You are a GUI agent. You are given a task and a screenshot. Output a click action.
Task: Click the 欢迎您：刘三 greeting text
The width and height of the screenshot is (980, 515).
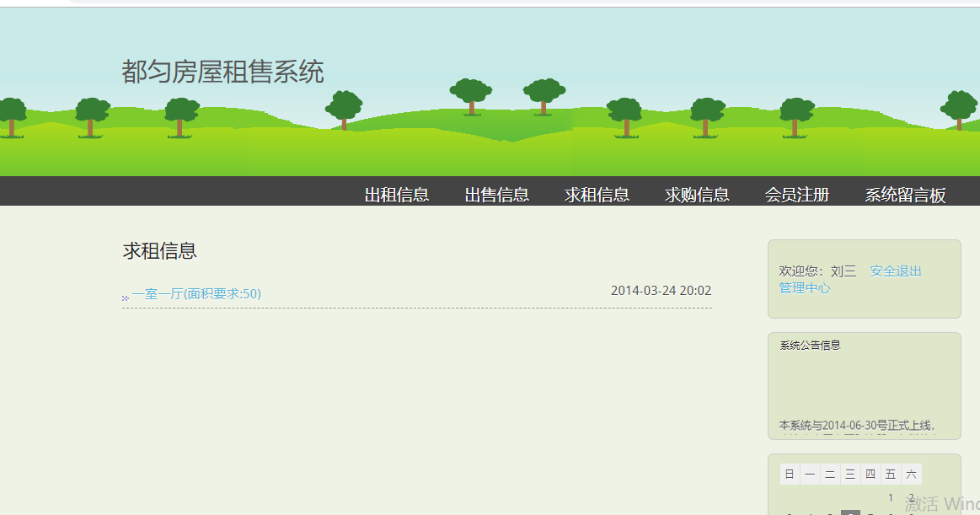pyautogui.click(x=817, y=271)
